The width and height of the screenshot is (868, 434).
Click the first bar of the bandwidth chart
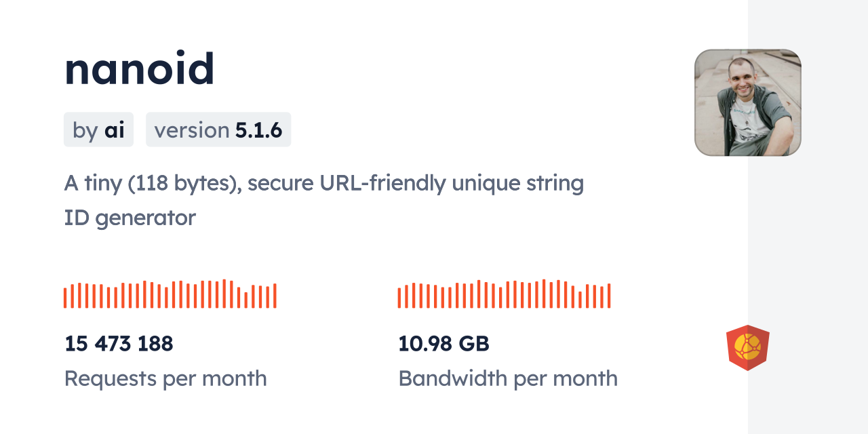click(x=399, y=298)
